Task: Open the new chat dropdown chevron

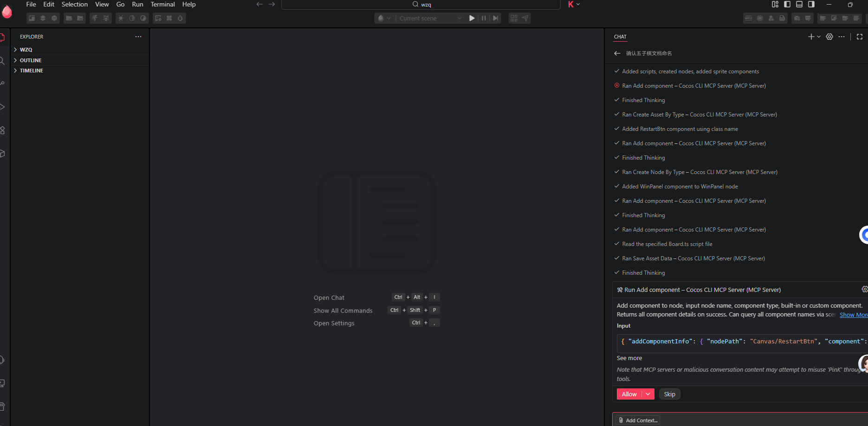Action: [819, 37]
